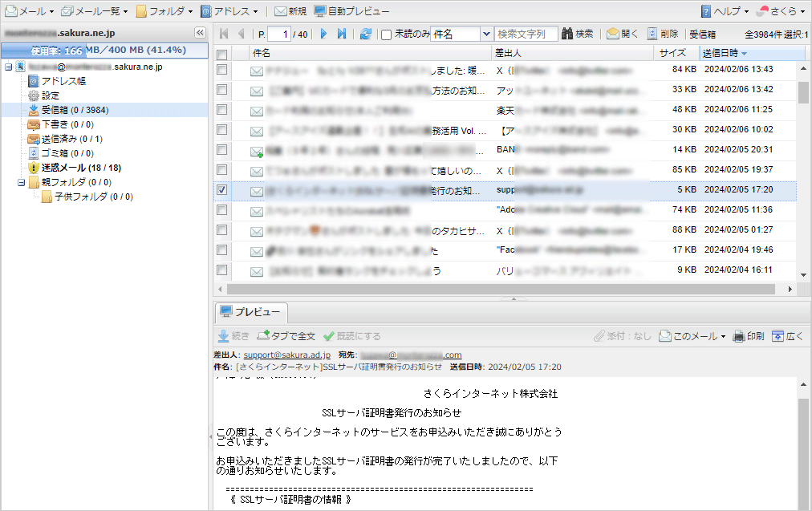The height and width of the screenshot is (511, 812).
Task: Compose a new mail with 新規
Action: click(x=290, y=11)
